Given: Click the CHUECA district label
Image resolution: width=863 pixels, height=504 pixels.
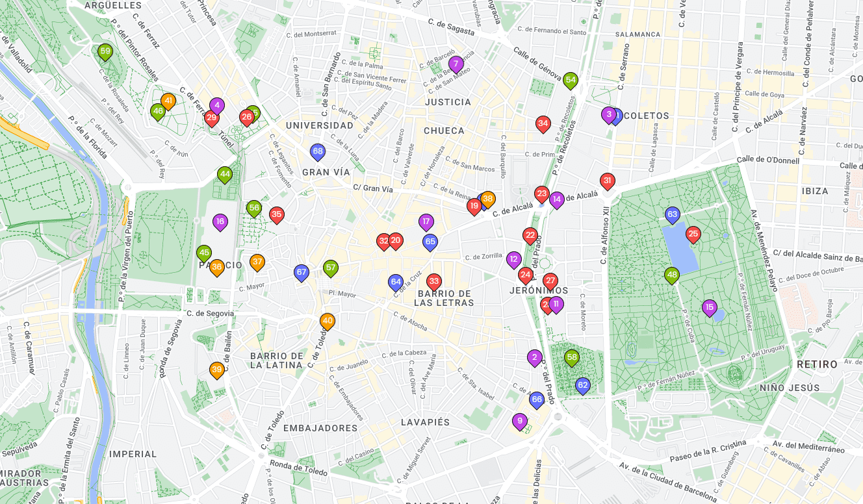Looking at the screenshot, I should tap(442, 130).
